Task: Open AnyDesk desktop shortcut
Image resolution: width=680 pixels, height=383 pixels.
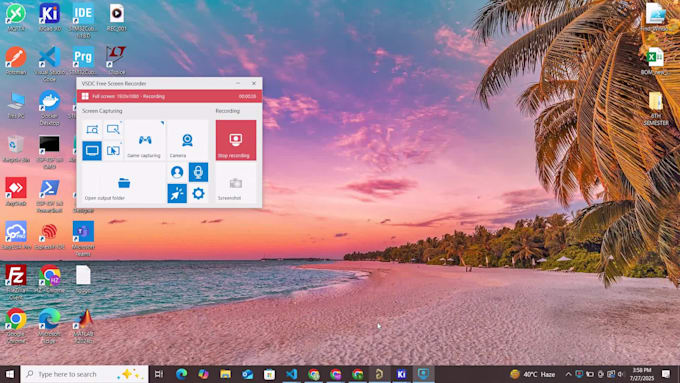Action: click(16, 192)
